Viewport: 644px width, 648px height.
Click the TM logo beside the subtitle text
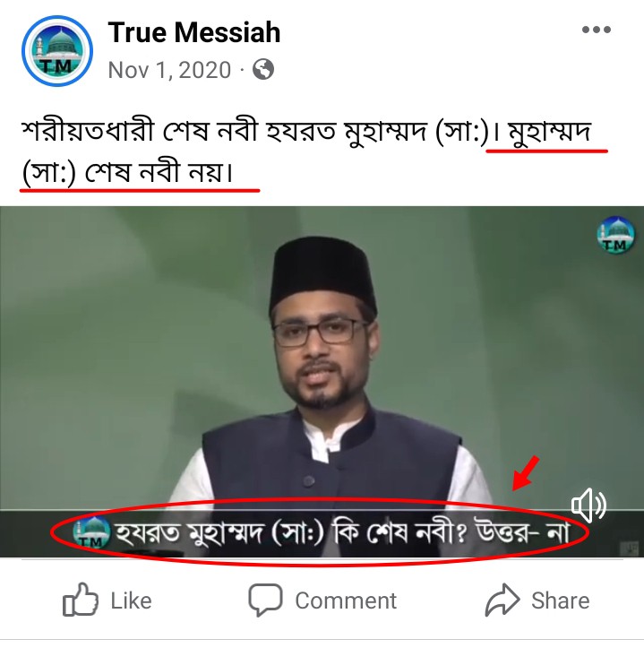click(x=91, y=533)
